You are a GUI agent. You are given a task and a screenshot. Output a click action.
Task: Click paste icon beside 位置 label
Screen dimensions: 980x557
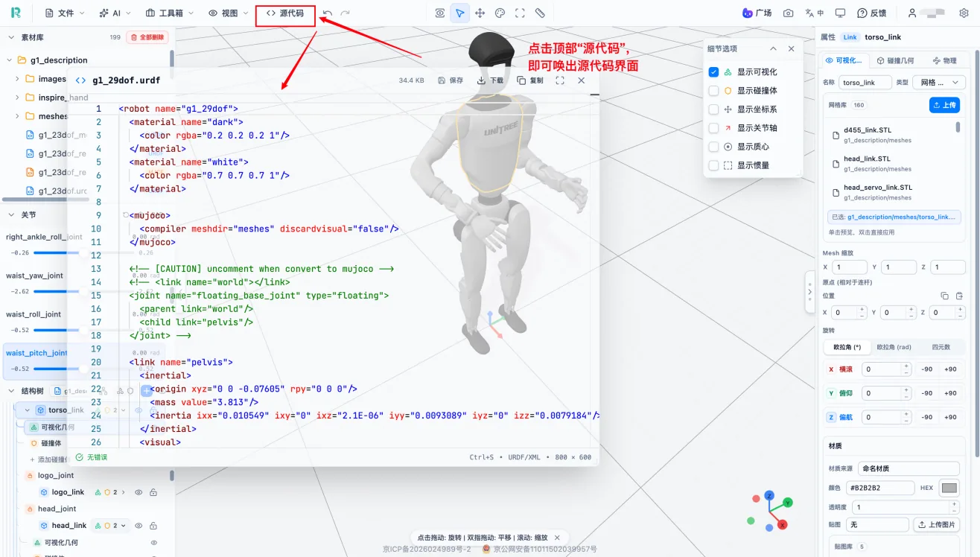click(959, 296)
